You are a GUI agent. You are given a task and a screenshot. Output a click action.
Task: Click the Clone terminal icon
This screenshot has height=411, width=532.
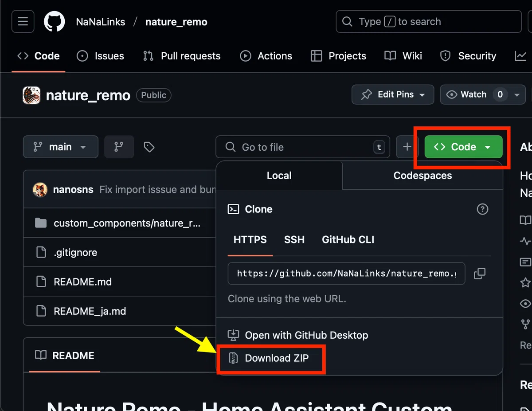tap(233, 209)
